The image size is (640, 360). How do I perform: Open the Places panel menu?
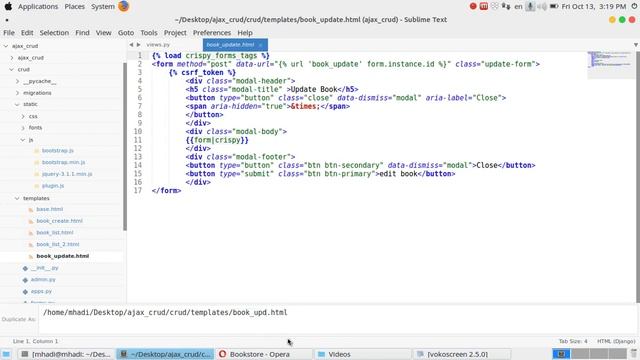(x=75, y=7)
